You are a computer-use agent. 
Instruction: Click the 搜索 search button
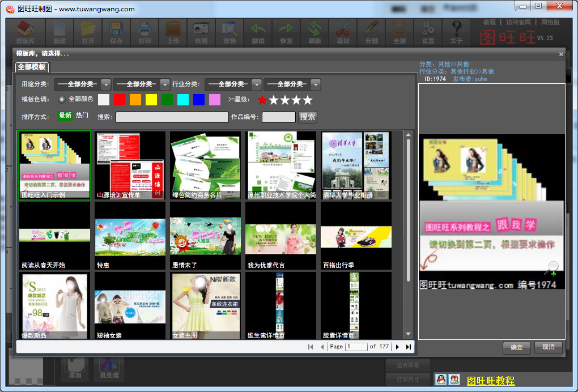[308, 117]
